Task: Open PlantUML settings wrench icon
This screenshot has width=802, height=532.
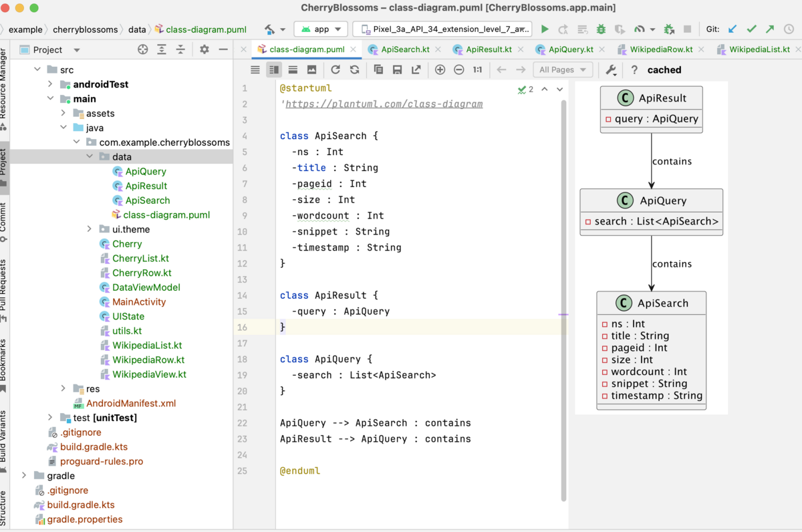Action: coord(611,70)
